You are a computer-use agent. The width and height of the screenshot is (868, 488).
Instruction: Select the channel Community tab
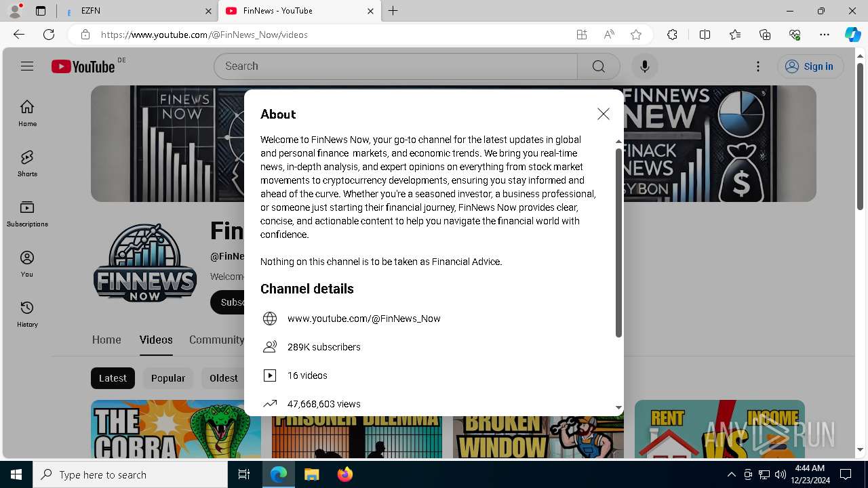coord(216,340)
